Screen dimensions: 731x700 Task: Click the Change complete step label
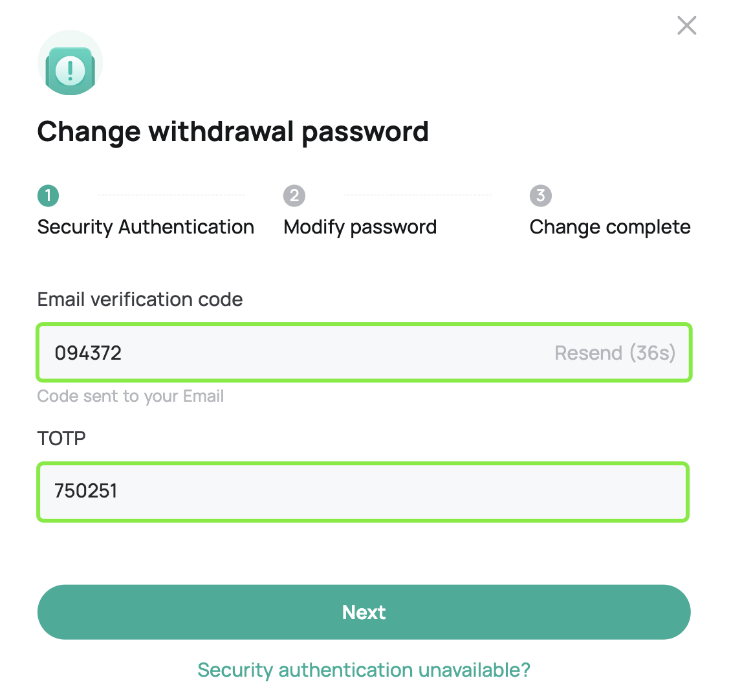609,226
